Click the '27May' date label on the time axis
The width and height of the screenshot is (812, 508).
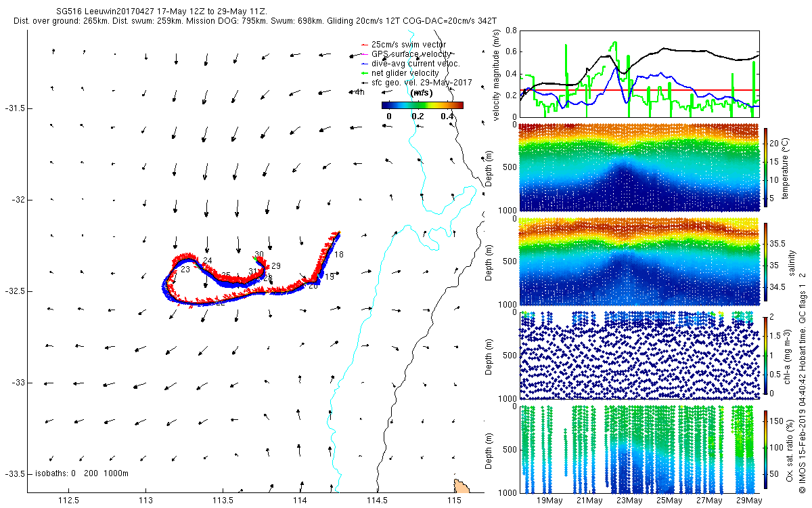coord(709,501)
